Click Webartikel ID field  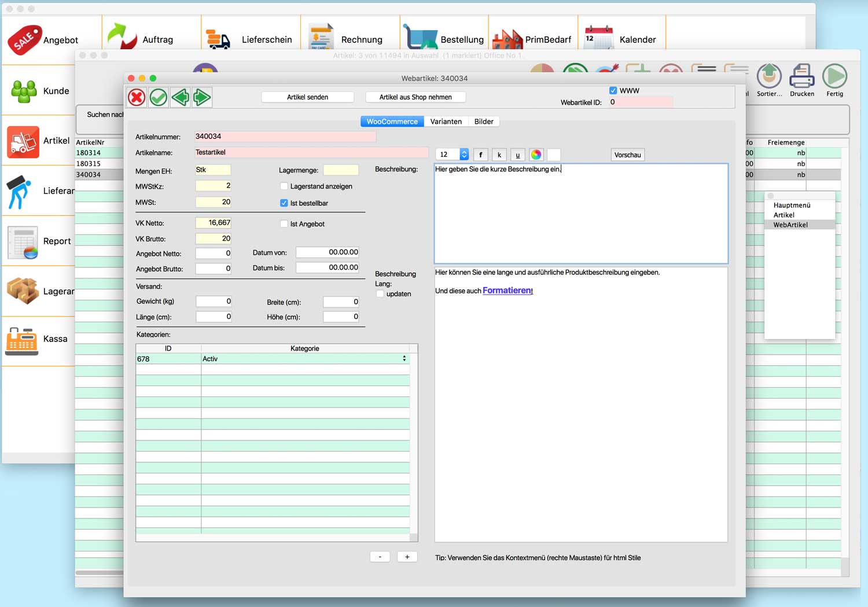(x=641, y=102)
